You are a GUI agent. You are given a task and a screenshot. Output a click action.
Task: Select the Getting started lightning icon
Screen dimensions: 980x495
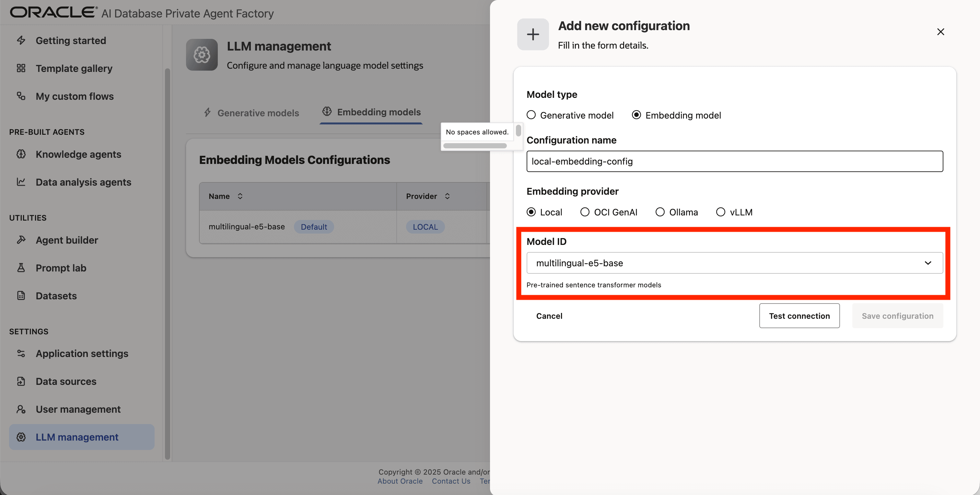click(21, 40)
